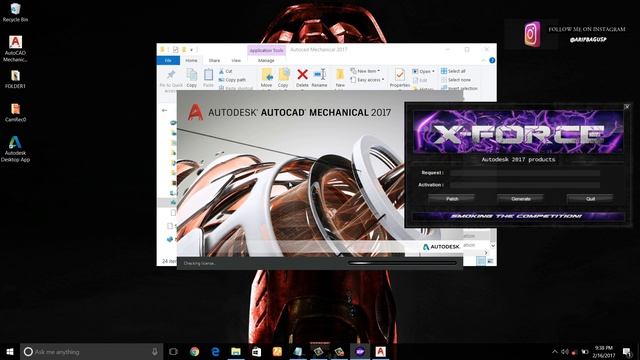Click the Cortana microphone icon
The width and height of the screenshot is (640, 360).
155,351
